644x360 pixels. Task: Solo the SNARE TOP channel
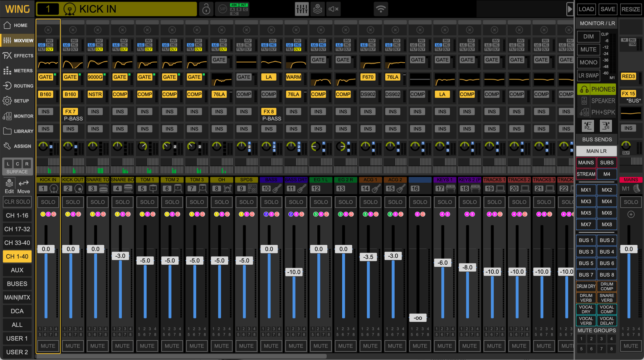click(97, 202)
